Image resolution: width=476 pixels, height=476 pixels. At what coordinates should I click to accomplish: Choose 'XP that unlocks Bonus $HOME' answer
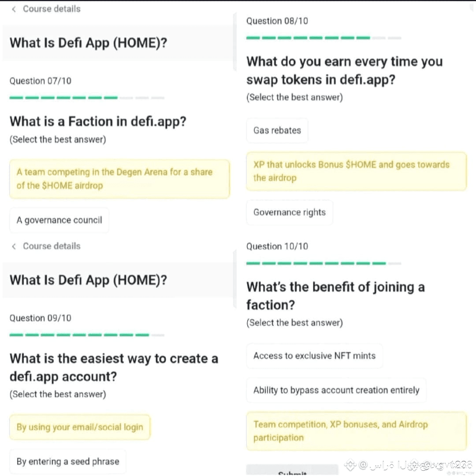click(x=357, y=171)
